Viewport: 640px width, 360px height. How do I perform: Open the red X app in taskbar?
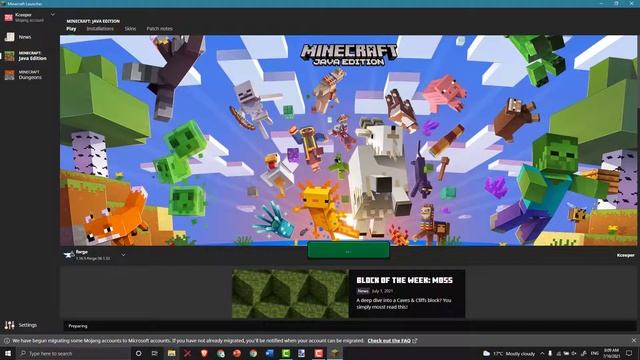point(188,353)
